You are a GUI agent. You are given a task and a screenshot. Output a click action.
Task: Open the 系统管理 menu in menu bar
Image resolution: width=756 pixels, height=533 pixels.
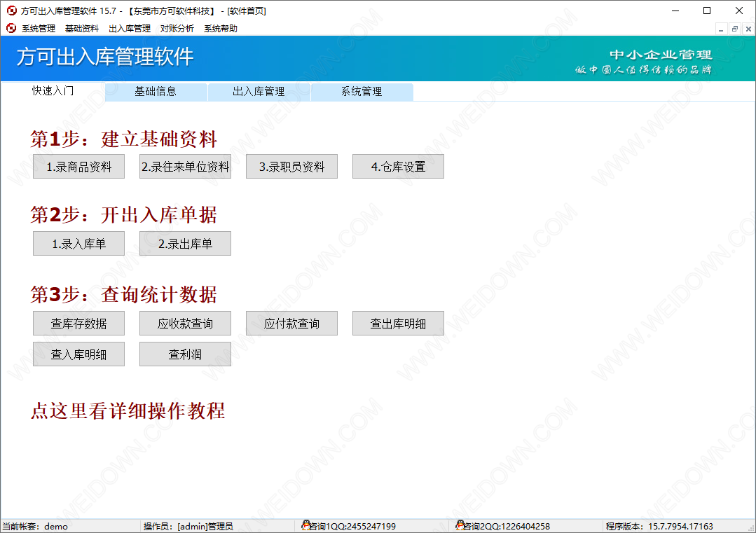pos(39,29)
